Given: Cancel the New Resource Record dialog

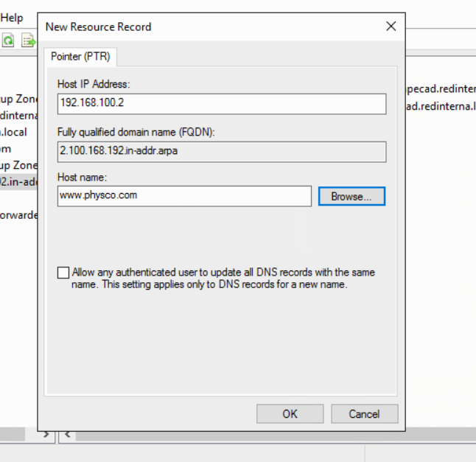Looking at the screenshot, I should [x=364, y=413].
